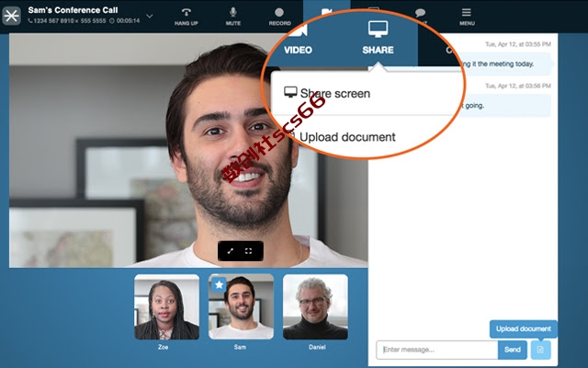Select the magnified Share tab
The width and height of the screenshot is (588, 368).
(378, 38)
